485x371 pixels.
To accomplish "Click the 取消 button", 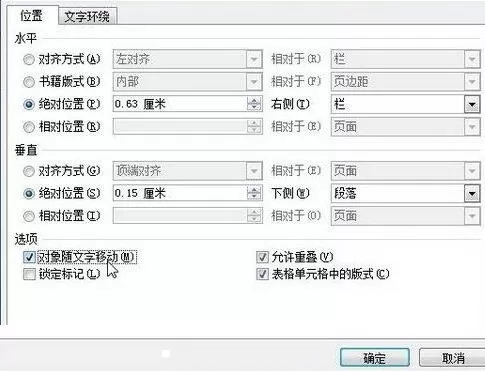I will point(452,358).
